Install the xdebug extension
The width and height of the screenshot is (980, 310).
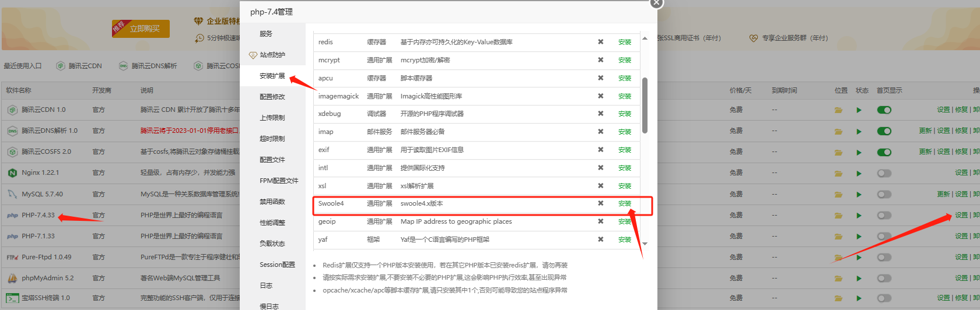625,114
